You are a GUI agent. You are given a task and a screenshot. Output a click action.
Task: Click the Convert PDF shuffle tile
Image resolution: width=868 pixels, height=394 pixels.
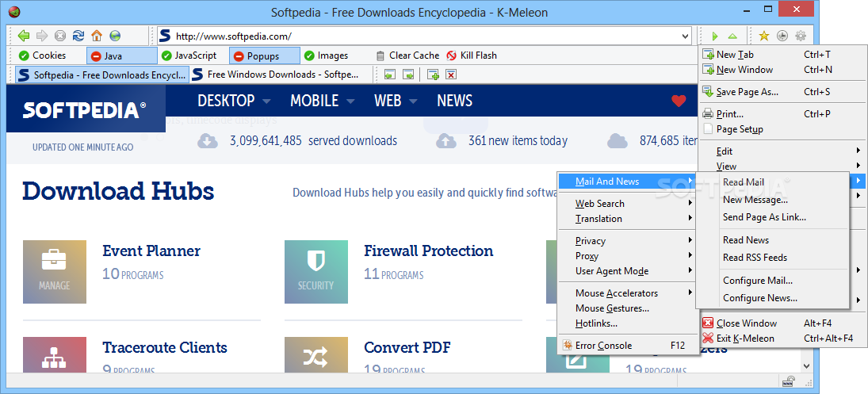[x=316, y=354]
